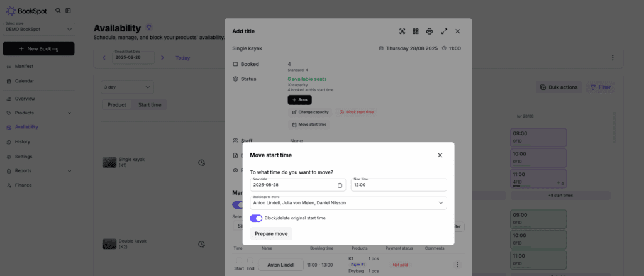Expand booking panel to fullscreen
This screenshot has width=644, height=276.
click(x=444, y=31)
